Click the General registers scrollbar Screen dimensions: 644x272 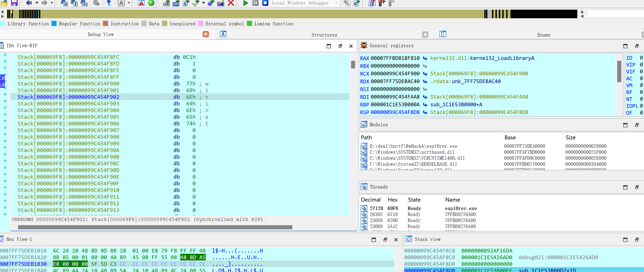coord(619,71)
